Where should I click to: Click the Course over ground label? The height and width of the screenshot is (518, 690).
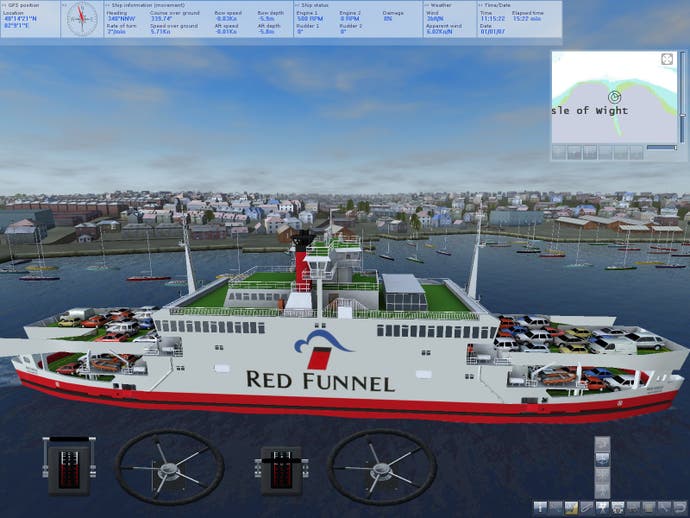[174, 13]
